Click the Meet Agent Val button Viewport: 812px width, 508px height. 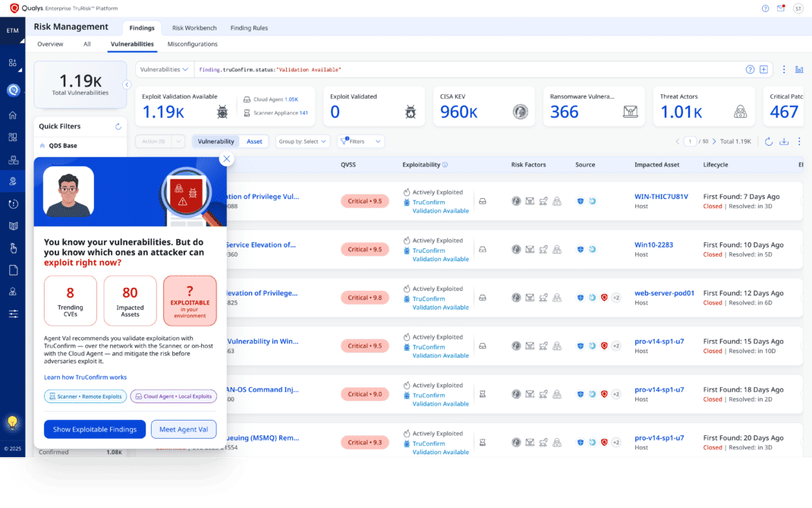(184, 429)
